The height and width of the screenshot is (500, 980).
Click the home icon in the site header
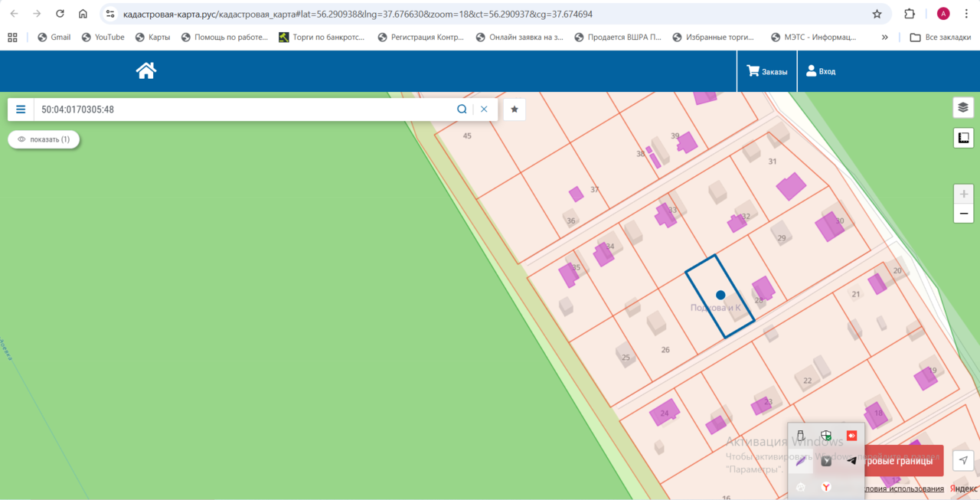pyautogui.click(x=146, y=71)
